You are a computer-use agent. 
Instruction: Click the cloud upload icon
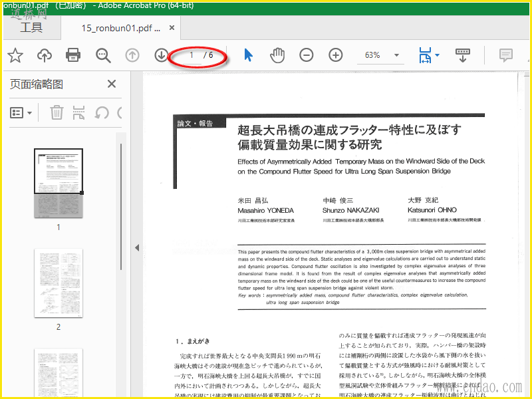(x=44, y=55)
